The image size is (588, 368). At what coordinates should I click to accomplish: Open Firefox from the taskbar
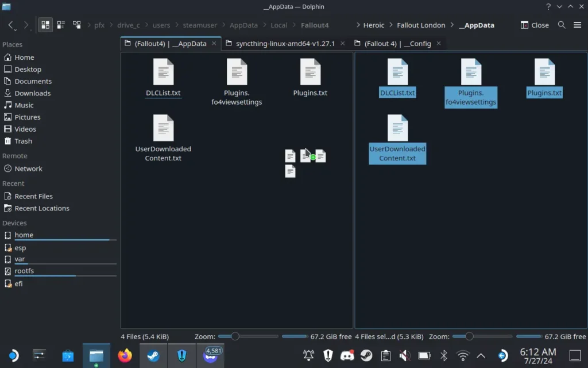(x=125, y=355)
